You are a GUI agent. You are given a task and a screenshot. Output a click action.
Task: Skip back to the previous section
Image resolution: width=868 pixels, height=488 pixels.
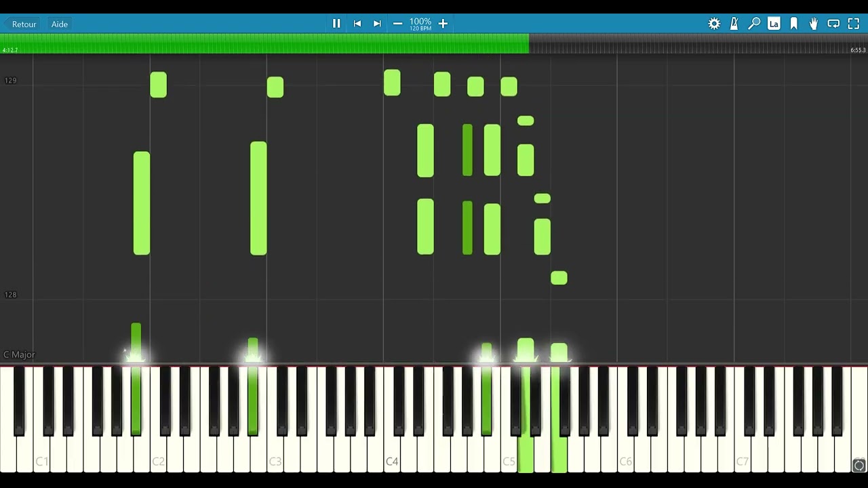[357, 24]
